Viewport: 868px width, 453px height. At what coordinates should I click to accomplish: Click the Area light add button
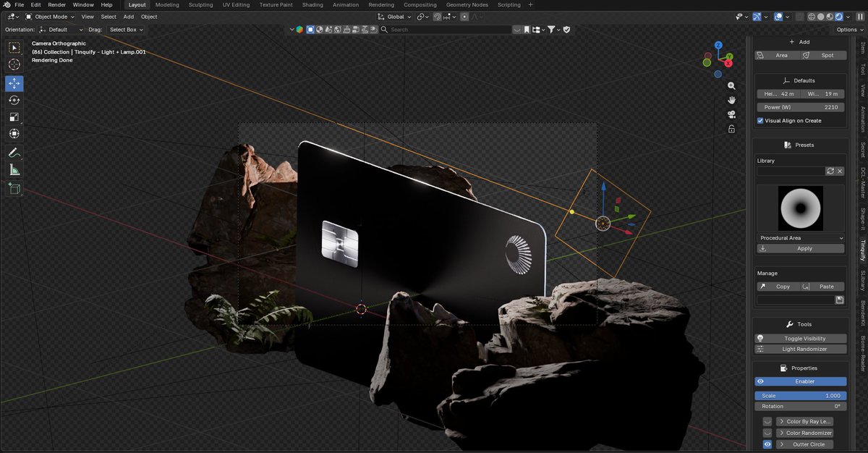click(778, 55)
